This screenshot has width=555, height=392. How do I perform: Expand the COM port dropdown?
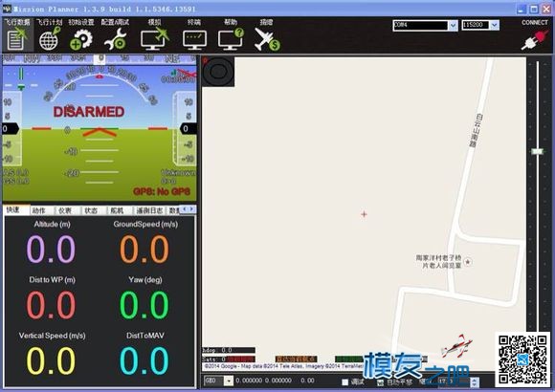pyautogui.click(x=453, y=25)
